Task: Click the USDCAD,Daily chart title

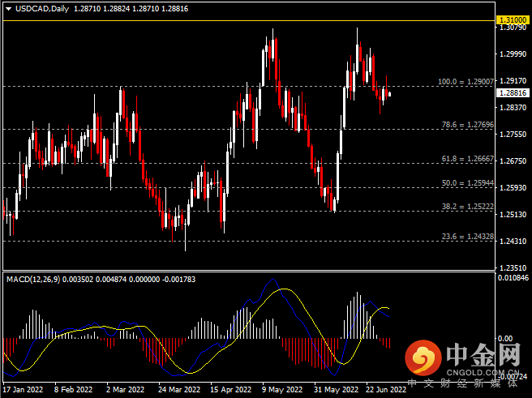Action: pos(41,8)
